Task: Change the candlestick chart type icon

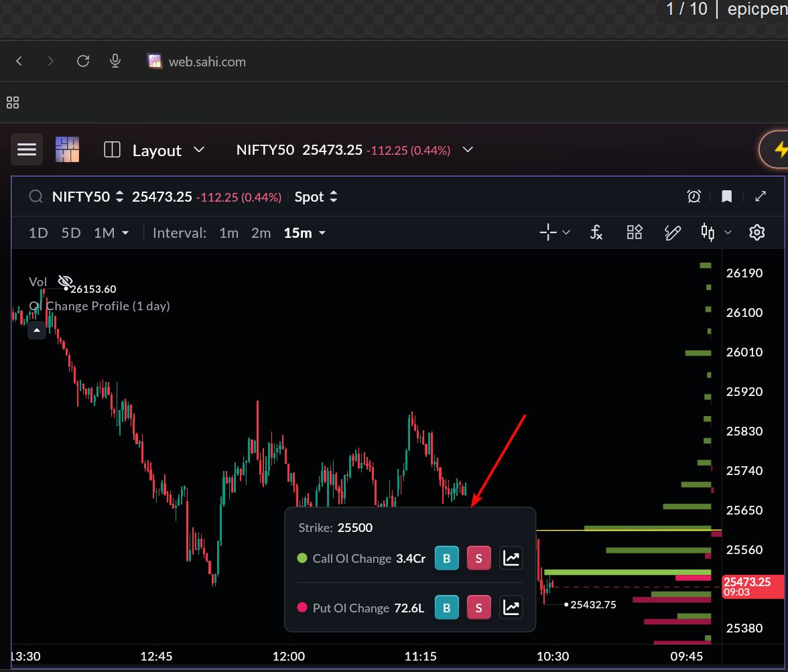Action: [x=708, y=232]
